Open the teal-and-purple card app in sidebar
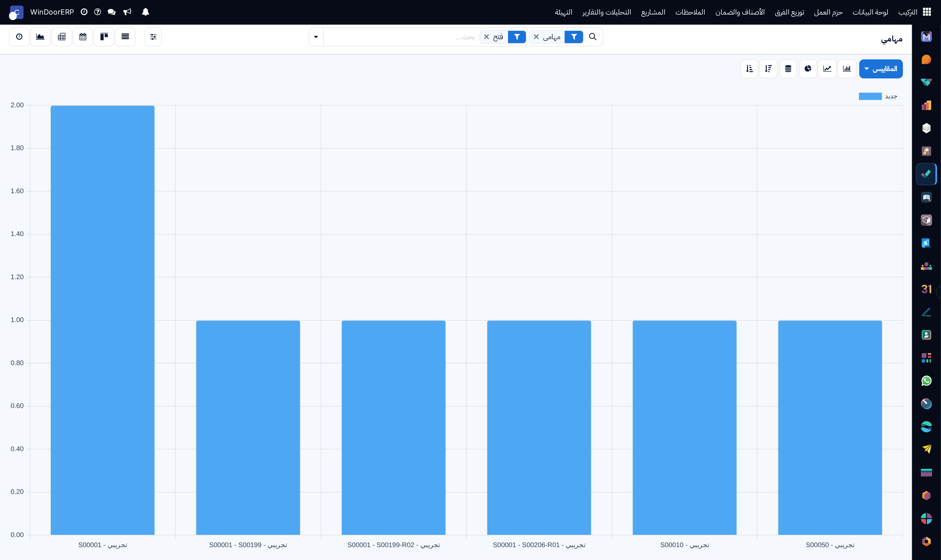 (926, 472)
